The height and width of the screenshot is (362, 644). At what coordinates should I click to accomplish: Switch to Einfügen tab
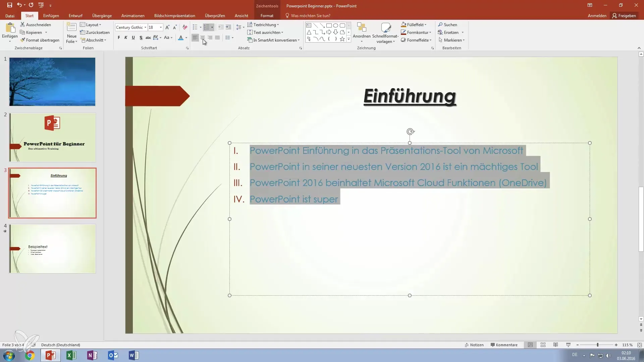[51, 16]
